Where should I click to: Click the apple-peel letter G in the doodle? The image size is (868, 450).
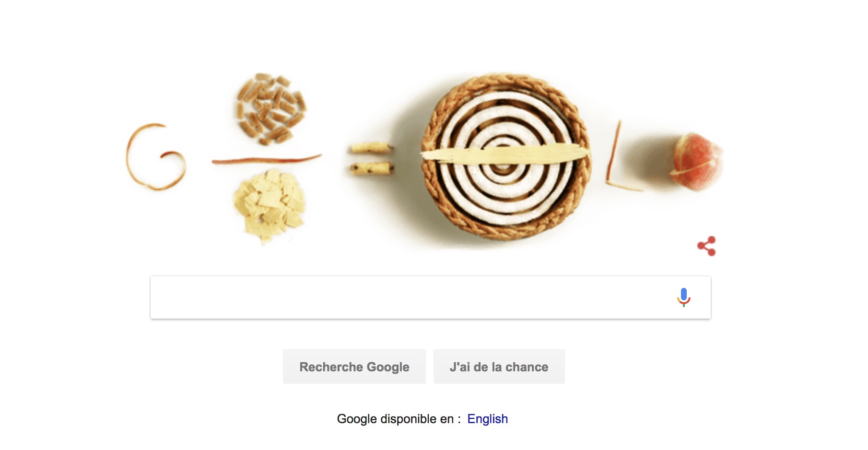point(154,156)
